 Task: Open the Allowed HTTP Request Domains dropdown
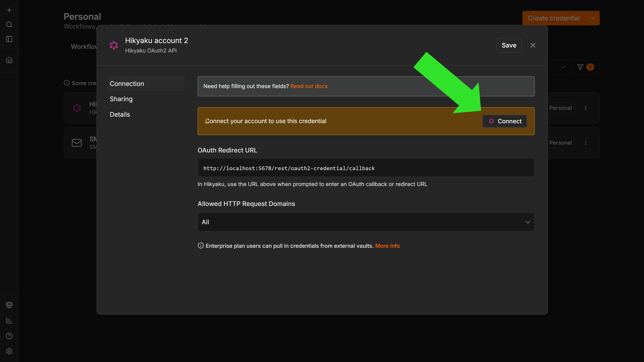[x=366, y=222]
